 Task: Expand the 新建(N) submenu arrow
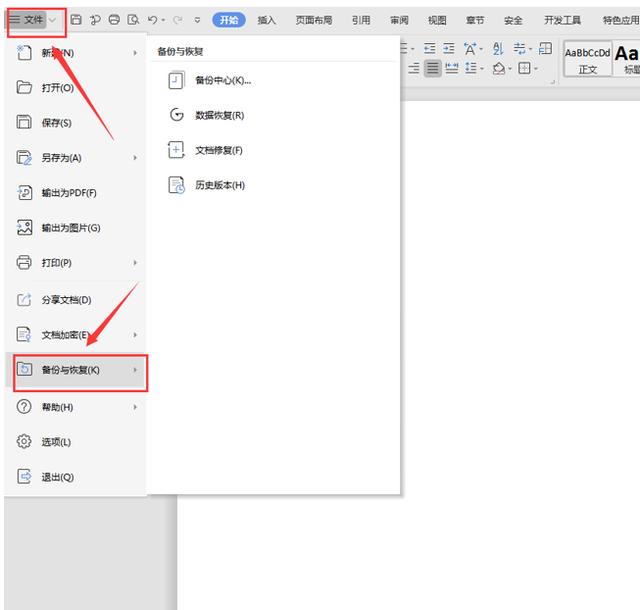[135, 53]
